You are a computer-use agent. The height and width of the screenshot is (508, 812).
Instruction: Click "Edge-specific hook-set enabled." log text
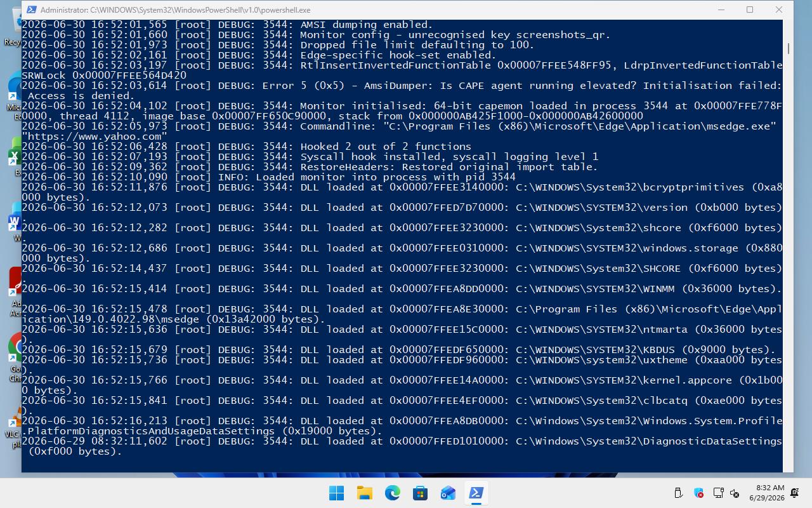398,55
